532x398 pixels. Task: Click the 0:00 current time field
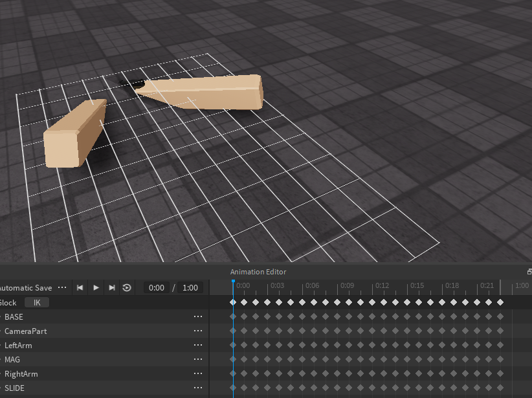pyautogui.click(x=155, y=287)
